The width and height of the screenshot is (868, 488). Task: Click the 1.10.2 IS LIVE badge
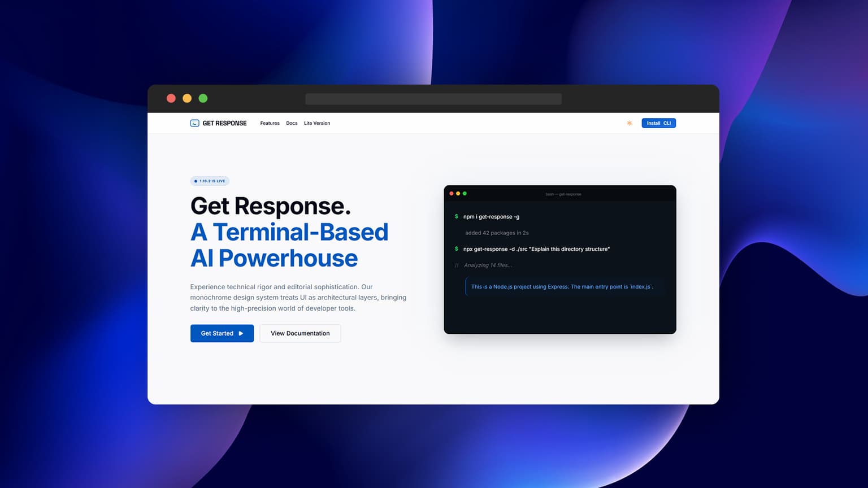(x=210, y=181)
